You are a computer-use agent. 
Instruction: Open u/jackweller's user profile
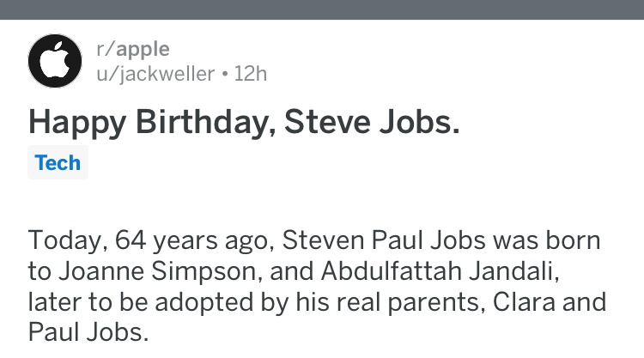click(x=155, y=75)
